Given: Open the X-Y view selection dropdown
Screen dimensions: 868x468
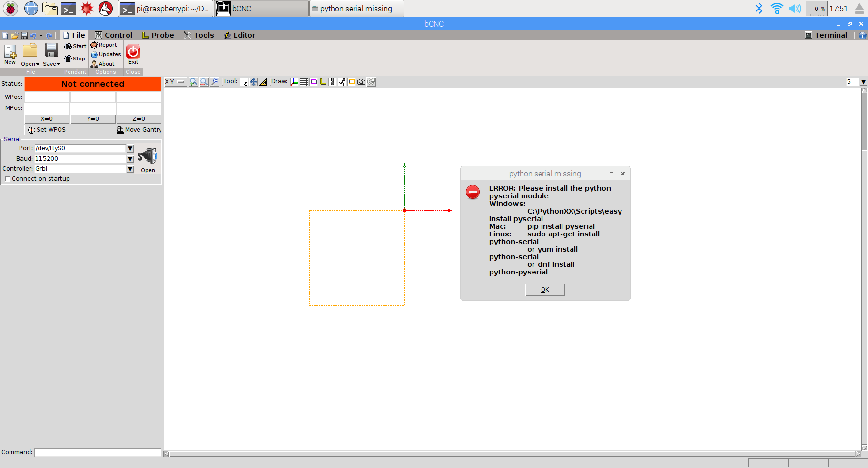Looking at the screenshot, I should point(176,82).
